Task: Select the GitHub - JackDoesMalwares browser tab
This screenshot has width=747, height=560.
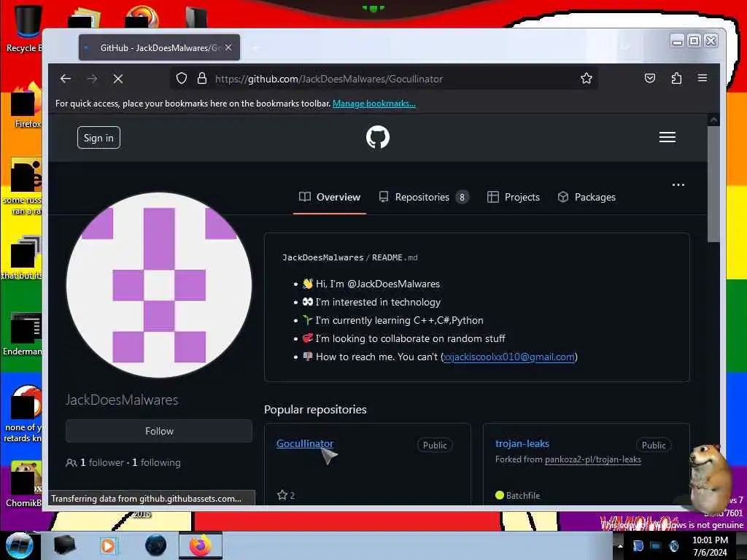Action: (159, 47)
